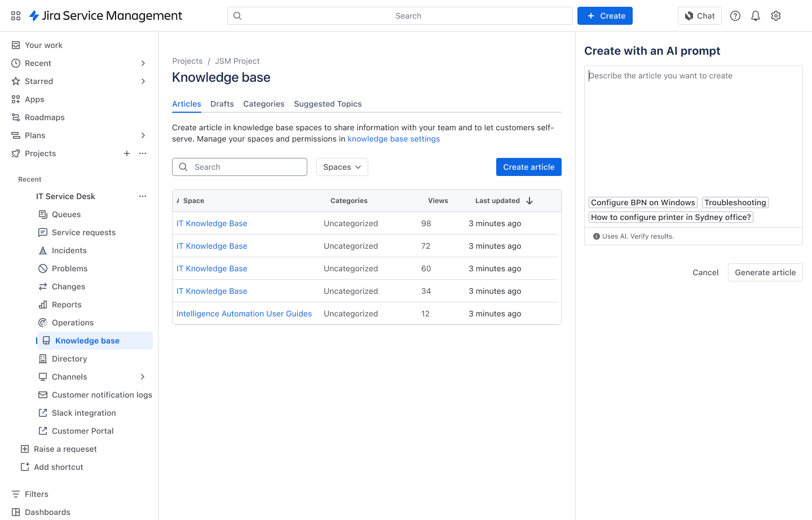This screenshot has height=520, width=812.
Task: Select the Sydney office printer suggestion
Action: click(x=671, y=217)
